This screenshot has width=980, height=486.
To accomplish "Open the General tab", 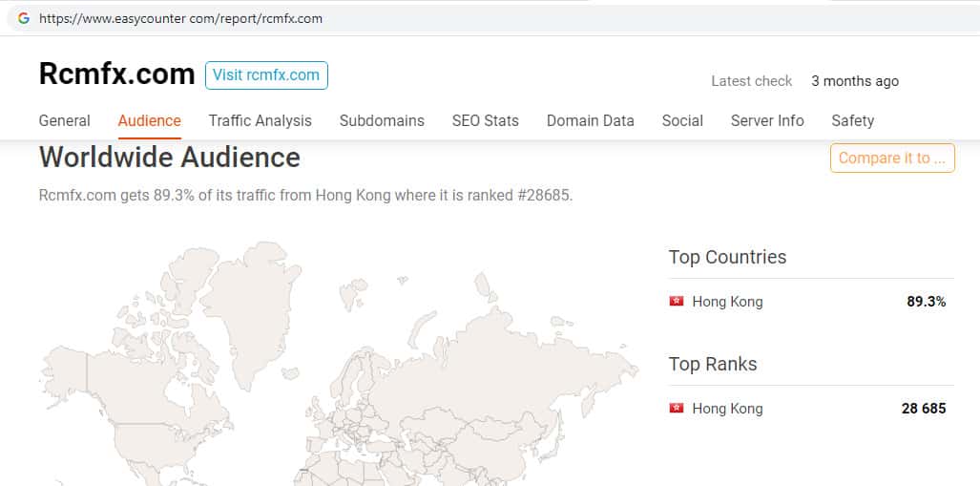I will [65, 120].
